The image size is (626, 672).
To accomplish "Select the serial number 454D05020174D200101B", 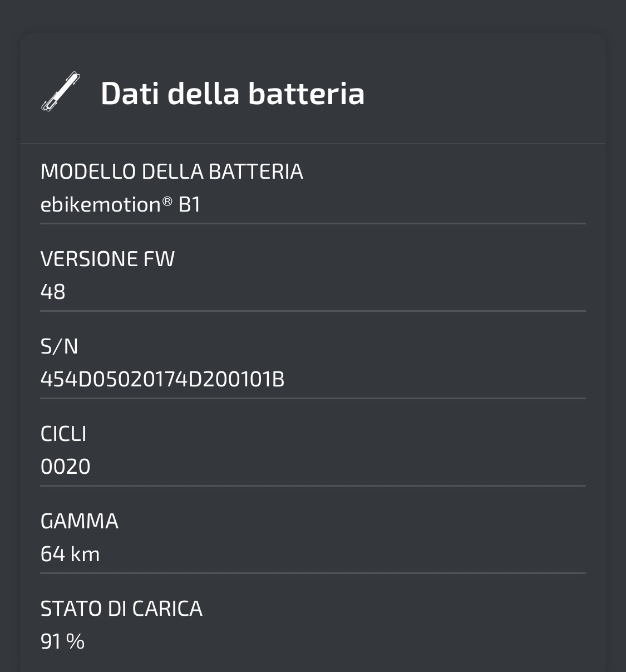I will pos(162,379).
